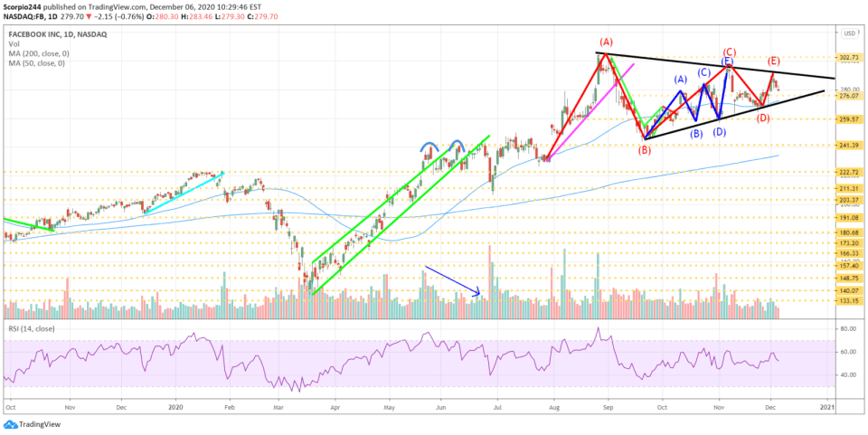This screenshot has height=435, width=868.
Task: Click the 203.37 price level label
Action: (849, 200)
